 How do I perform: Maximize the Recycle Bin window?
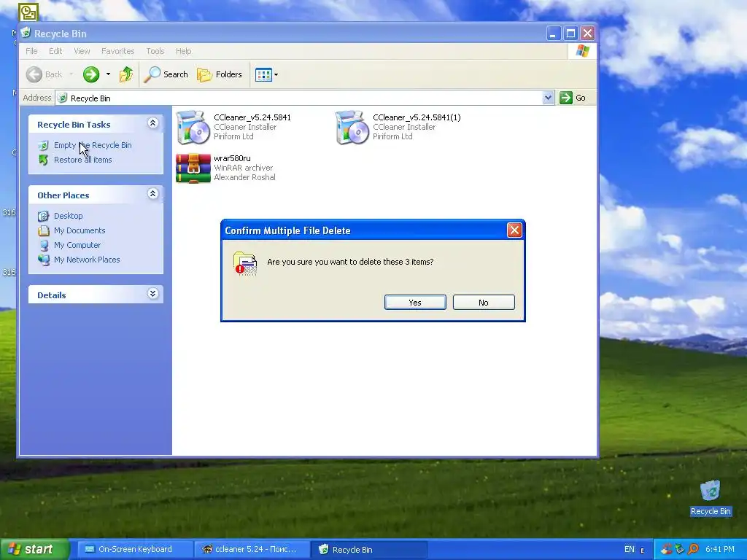click(570, 34)
